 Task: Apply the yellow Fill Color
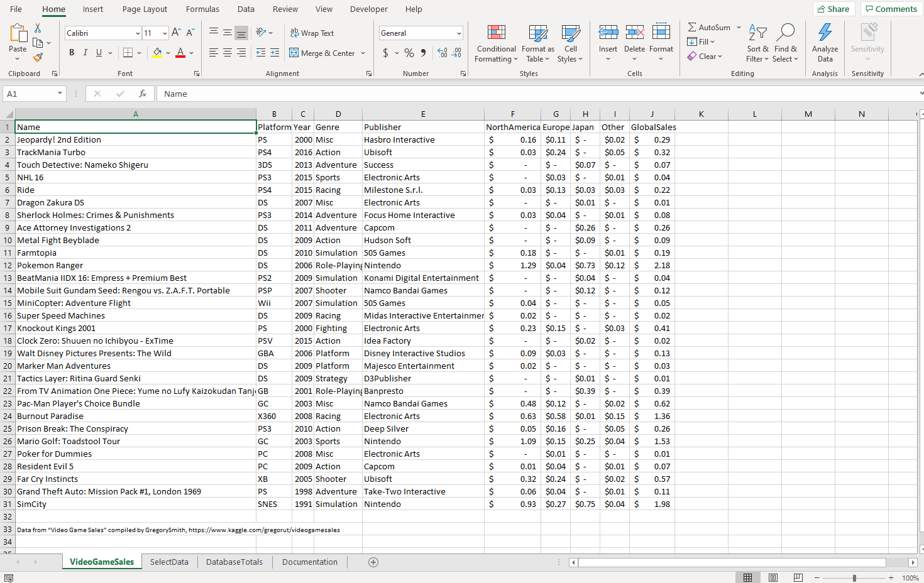[157, 53]
